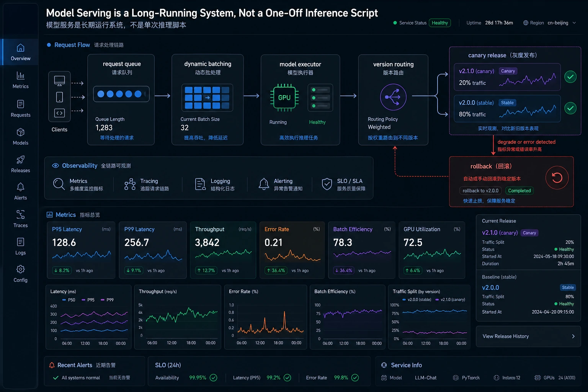Click the Service Status Healthy badge
The width and height of the screenshot is (588, 392).
click(x=440, y=23)
